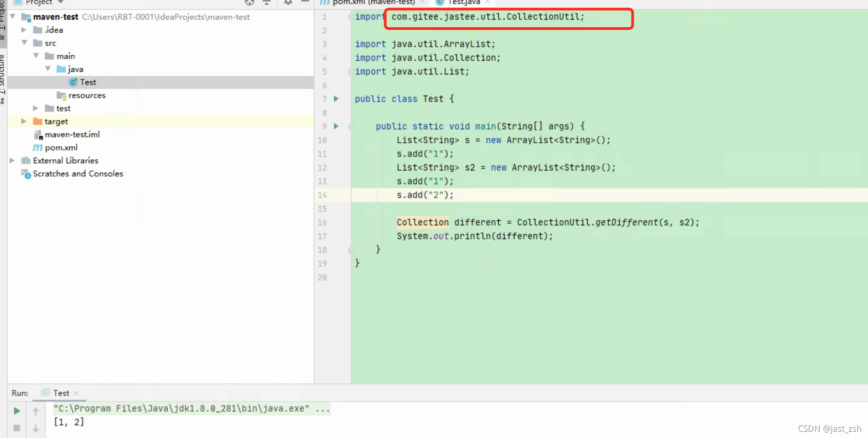Collapse the java source folder

click(x=48, y=69)
